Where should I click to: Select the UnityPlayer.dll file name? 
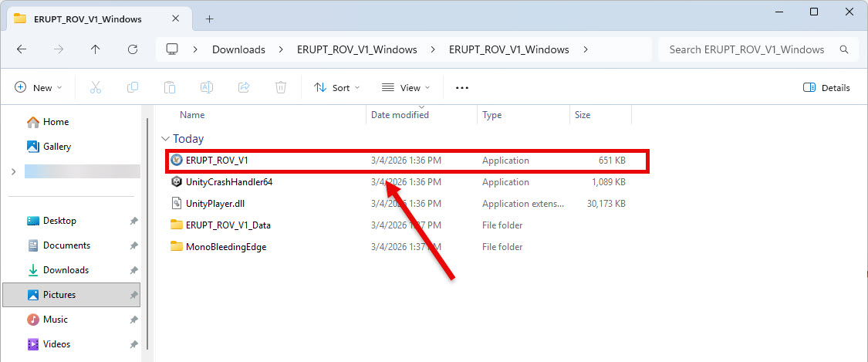pyautogui.click(x=215, y=204)
